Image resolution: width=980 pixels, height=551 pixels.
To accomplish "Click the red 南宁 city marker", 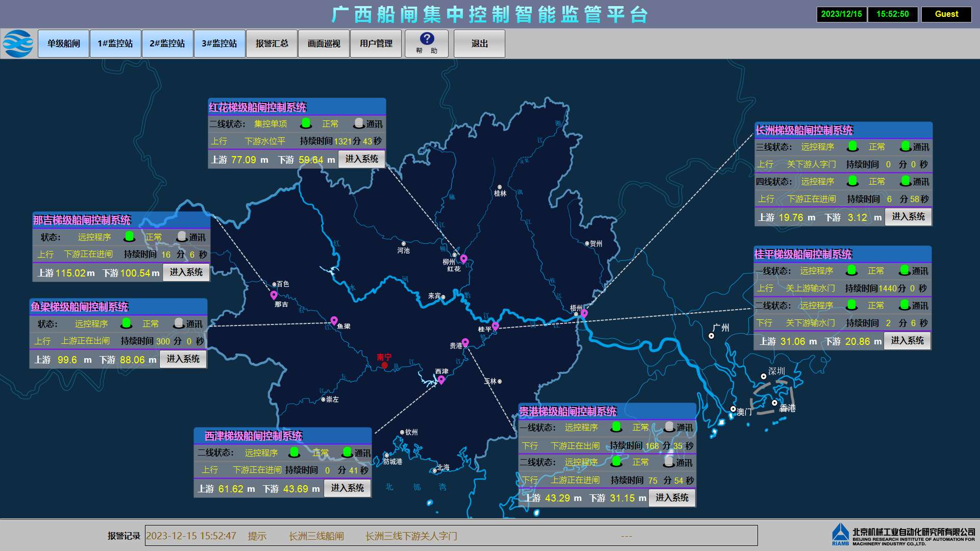I will [x=384, y=365].
